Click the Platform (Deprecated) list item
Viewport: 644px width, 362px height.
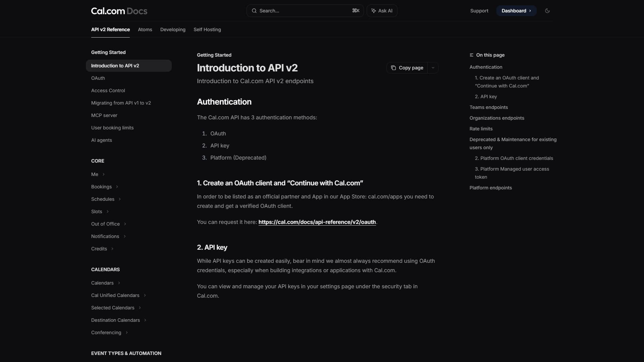(238, 158)
